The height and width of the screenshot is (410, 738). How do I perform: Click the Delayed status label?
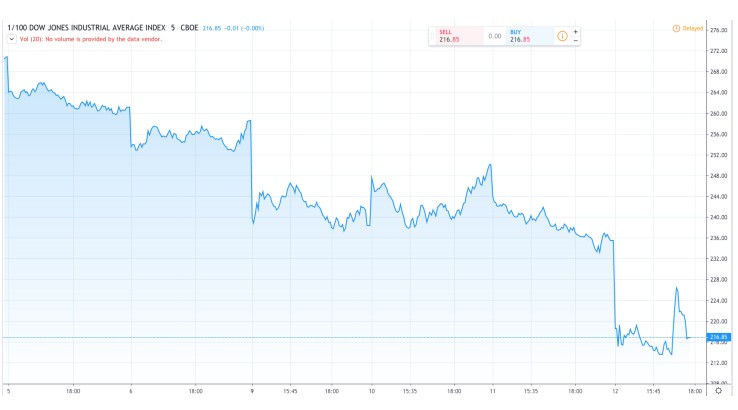694,28
